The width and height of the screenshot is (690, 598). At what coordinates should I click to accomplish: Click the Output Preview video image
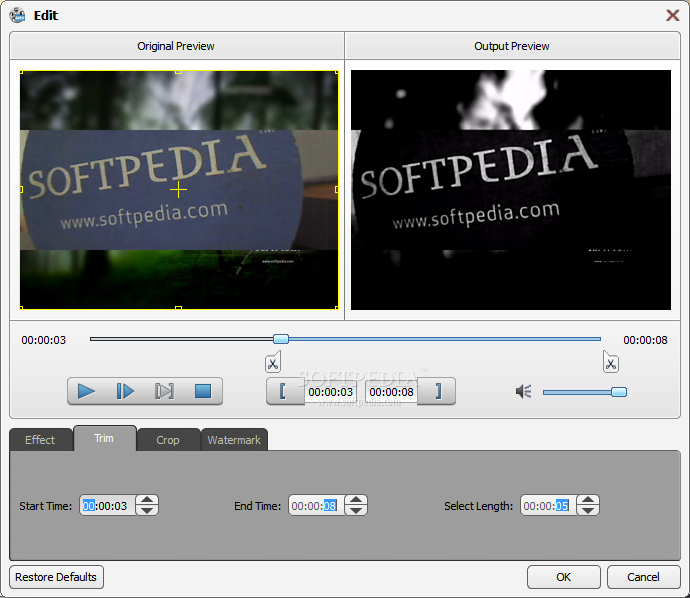click(511, 190)
